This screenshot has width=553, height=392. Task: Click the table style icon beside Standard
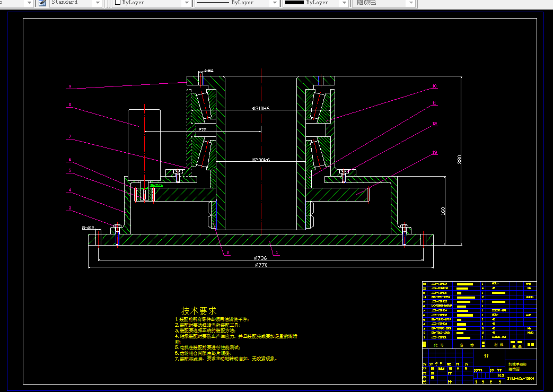coord(42,3)
